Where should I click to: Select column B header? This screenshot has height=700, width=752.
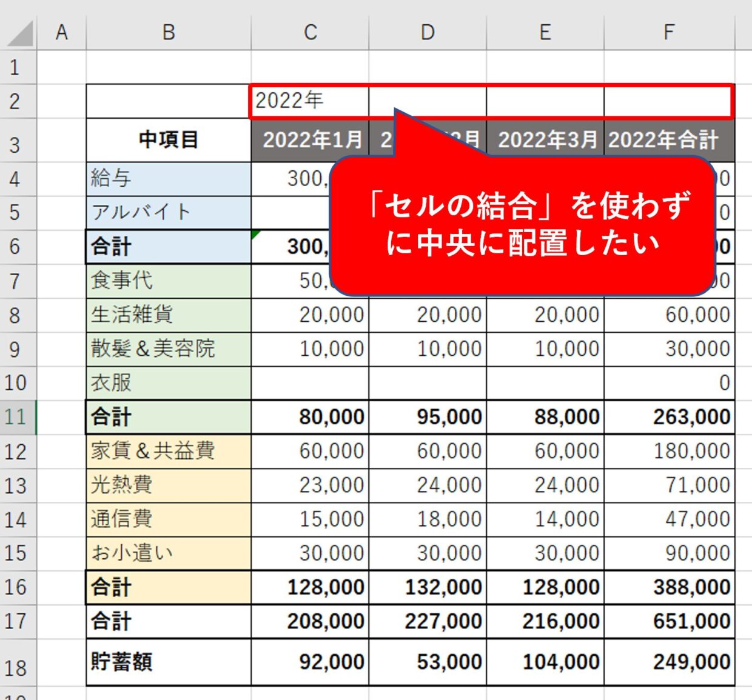(x=169, y=33)
